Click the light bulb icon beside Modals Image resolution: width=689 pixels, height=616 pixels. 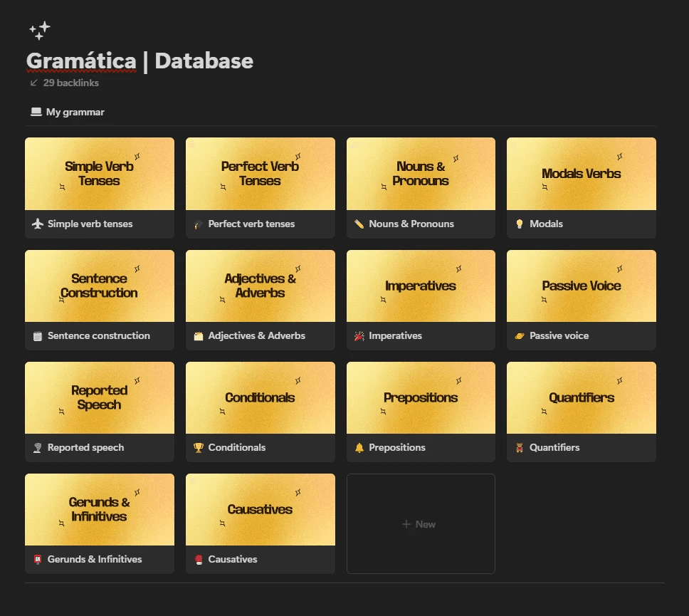[520, 224]
